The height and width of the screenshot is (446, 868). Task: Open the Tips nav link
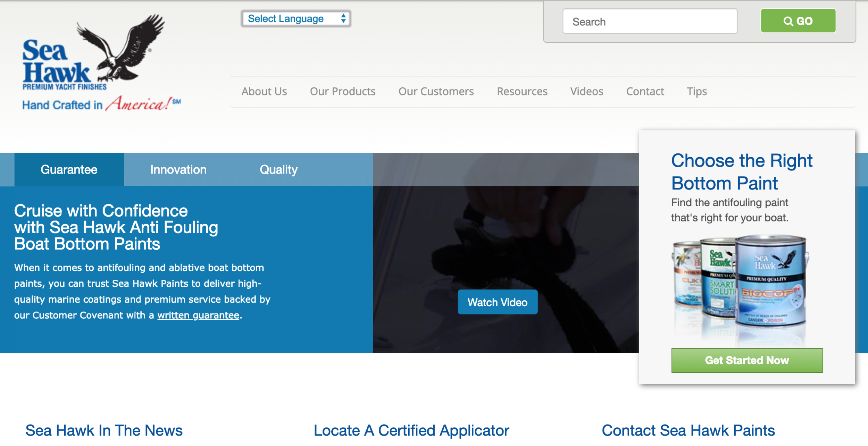pos(697,92)
